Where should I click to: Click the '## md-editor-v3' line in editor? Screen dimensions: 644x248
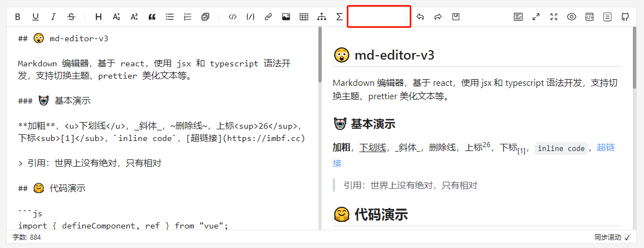point(63,38)
